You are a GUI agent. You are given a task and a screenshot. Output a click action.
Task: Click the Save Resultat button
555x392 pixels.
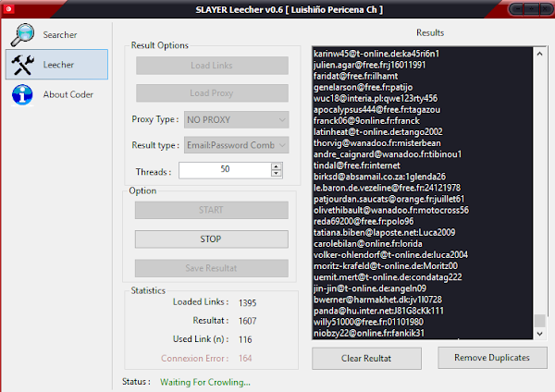[x=211, y=268]
